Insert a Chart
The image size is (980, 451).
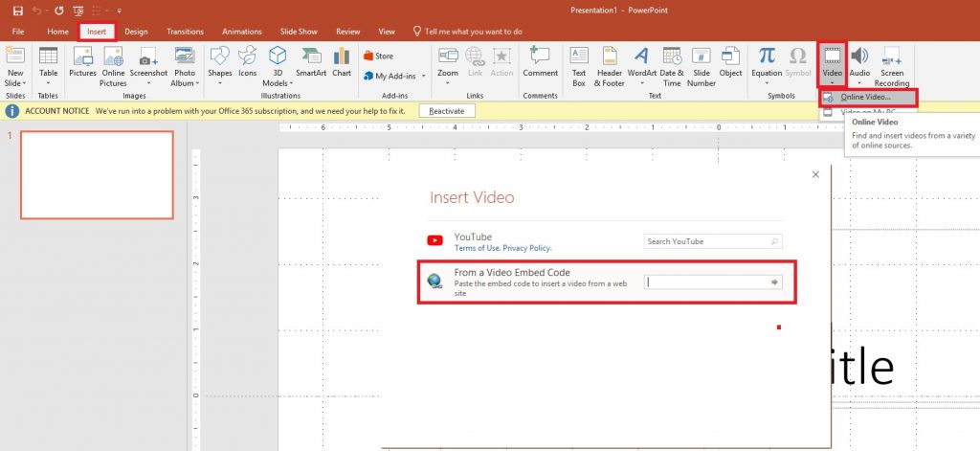[x=342, y=61]
